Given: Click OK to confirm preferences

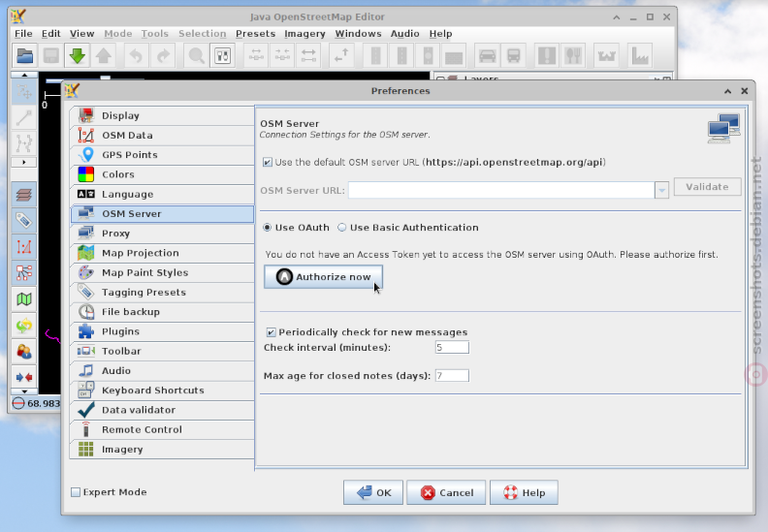Looking at the screenshot, I should click(x=373, y=492).
